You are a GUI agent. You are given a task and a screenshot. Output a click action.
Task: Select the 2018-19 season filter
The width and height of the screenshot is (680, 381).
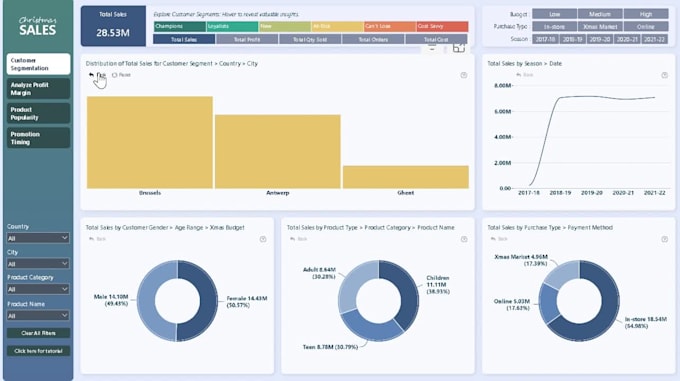pyautogui.click(x=572, y=39)
